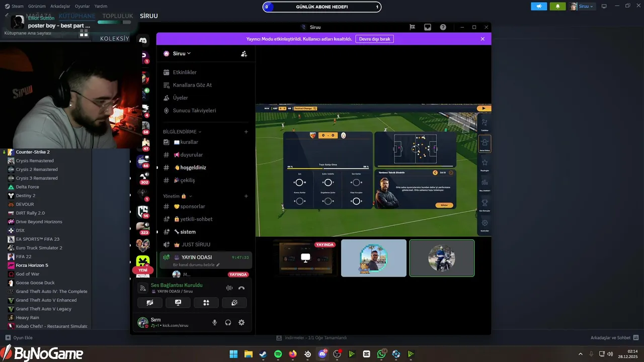Show hidden system tray icons chevron

point(581,354)
